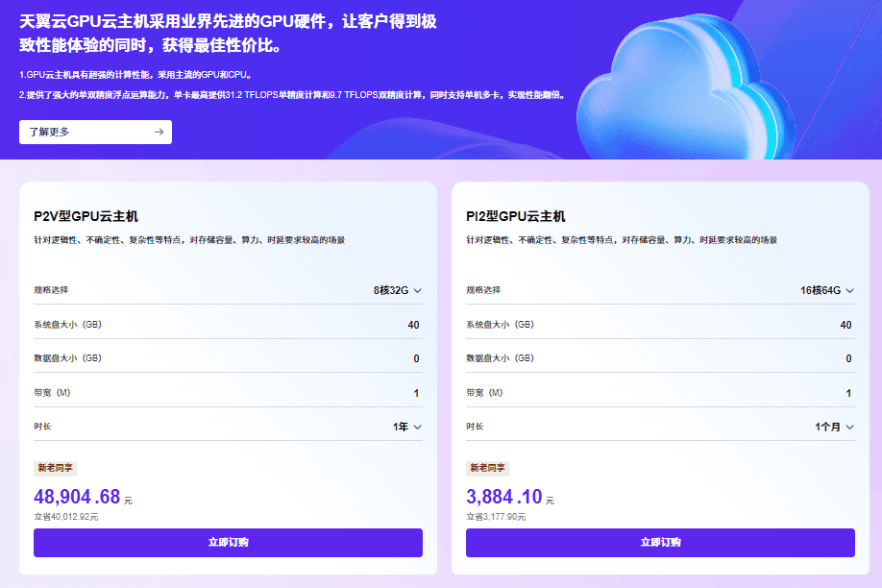
Task: Click 新老同享 tag on P2V card
Action: [55, 468]
